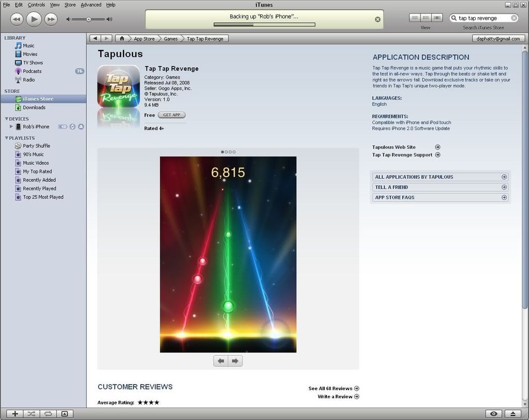Switch to Cover Flow view icon
Image resolution: width=529 pixels, height=420 pixels.
point(437,18)
